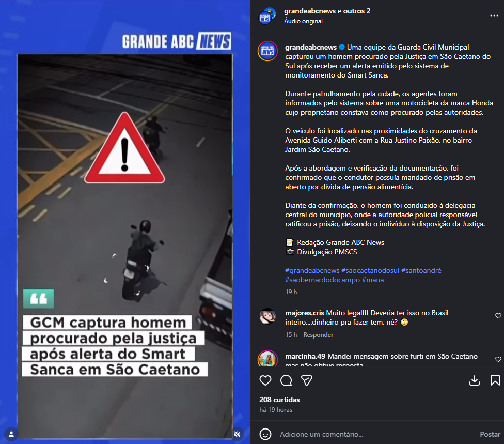Viewport: 504px width, 444px height.
Task: Reply to majores.cris comment
Action: (318, 335)
